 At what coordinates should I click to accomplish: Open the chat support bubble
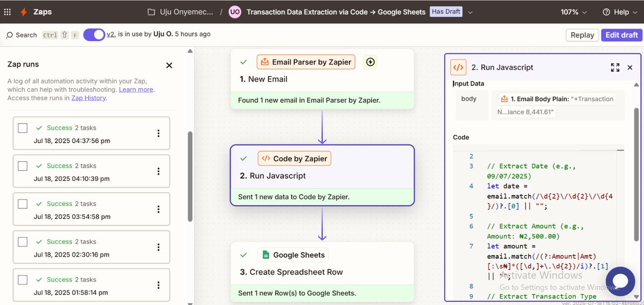pos(620,281)
